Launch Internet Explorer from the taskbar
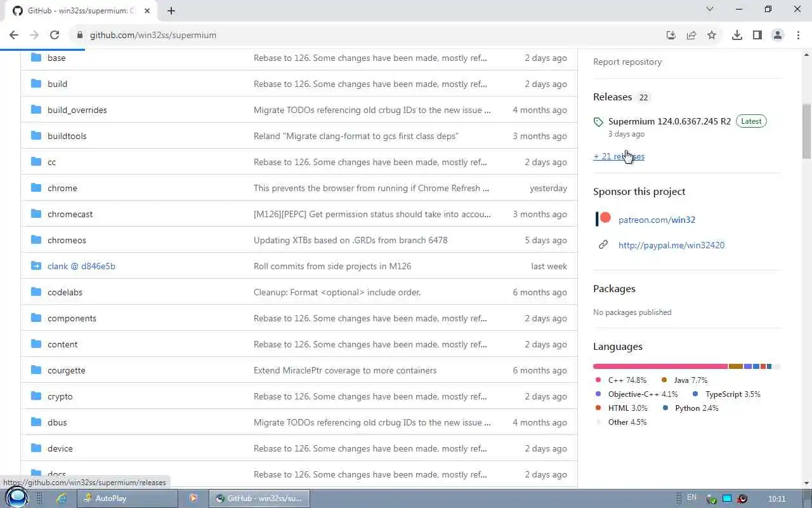The image size is (812, 508). (x=62, y=498)
